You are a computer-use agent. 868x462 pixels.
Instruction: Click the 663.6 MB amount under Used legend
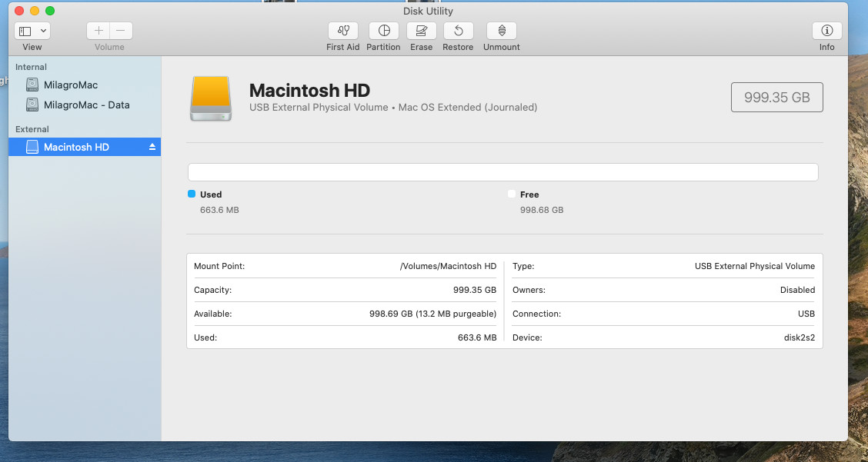point(220,211)
